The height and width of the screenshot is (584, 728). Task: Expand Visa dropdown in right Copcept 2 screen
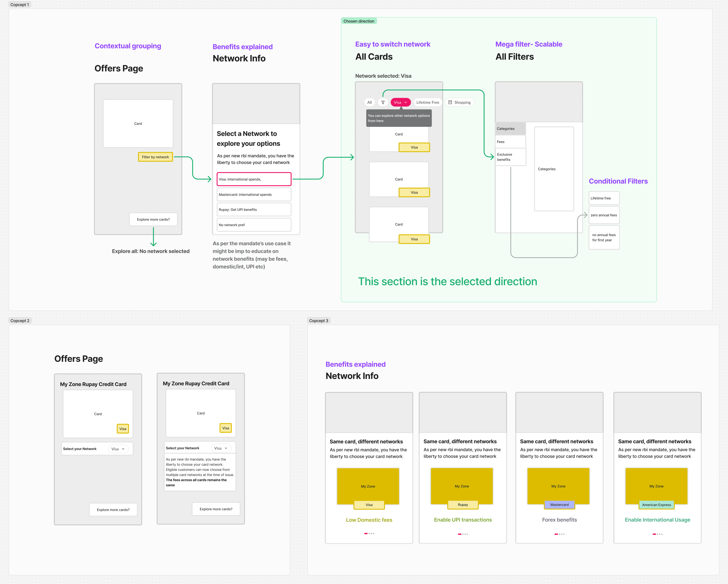221,448
